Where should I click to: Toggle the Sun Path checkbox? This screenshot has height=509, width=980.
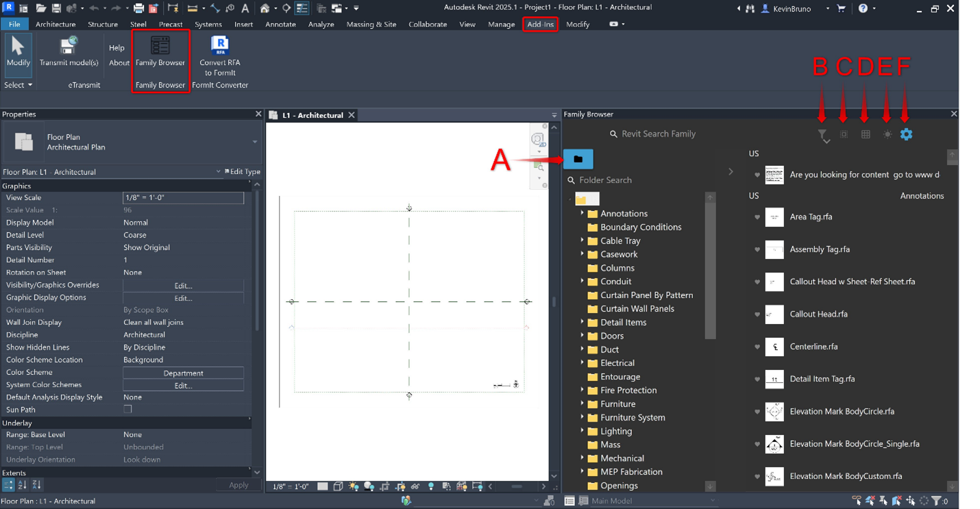coord(127,410)
